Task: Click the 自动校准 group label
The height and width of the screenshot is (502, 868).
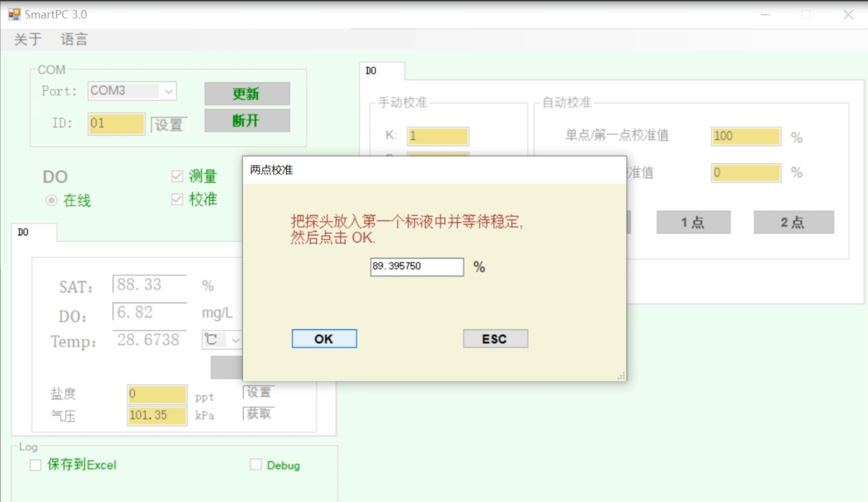Action: (x=567, y=103)
